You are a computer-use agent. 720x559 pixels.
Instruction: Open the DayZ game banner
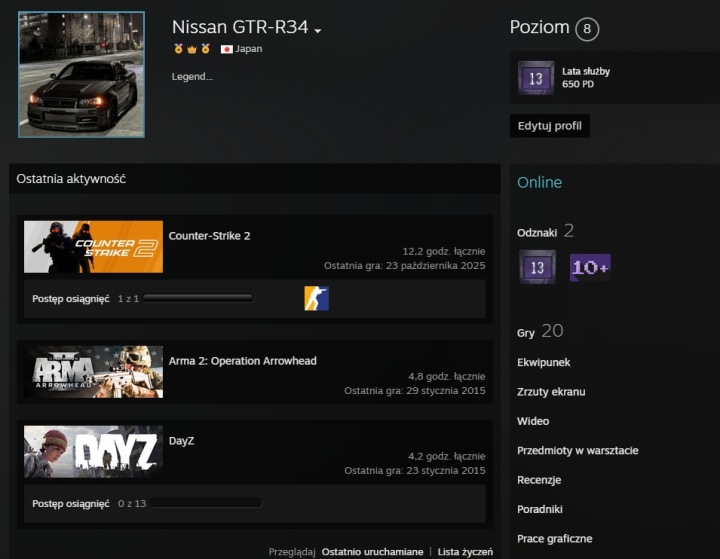pyautogui.click(x=93, y=452)
